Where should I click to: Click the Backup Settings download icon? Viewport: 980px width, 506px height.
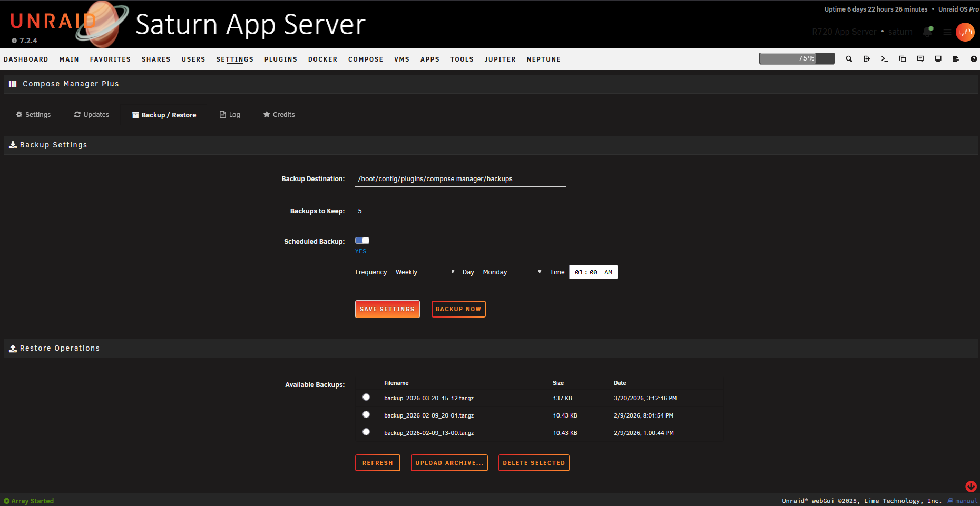click(x=13, y=145)
